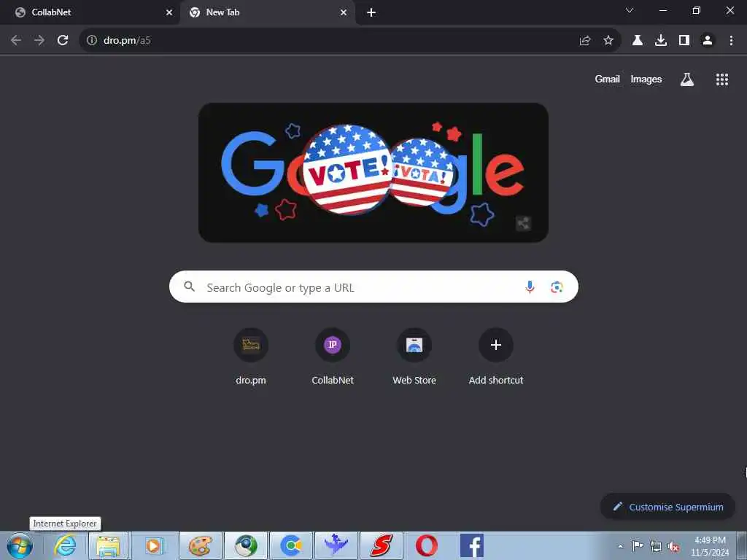Open the red S application in taskbar
Image resolution: width=747 pixels, height=560 pixels.
pos(381,545)
